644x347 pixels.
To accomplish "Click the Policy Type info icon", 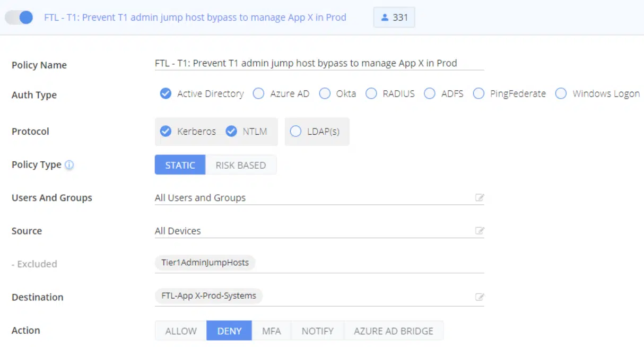I will pos(69,165).
